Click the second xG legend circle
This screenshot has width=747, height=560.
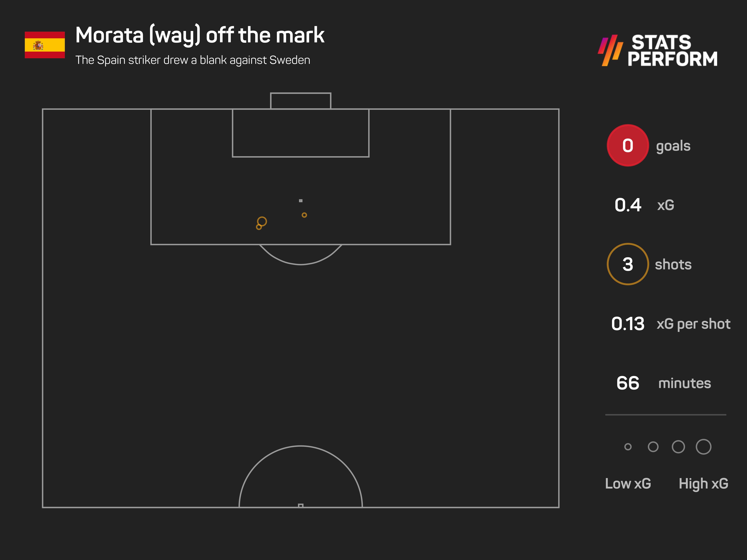point(653,447)
